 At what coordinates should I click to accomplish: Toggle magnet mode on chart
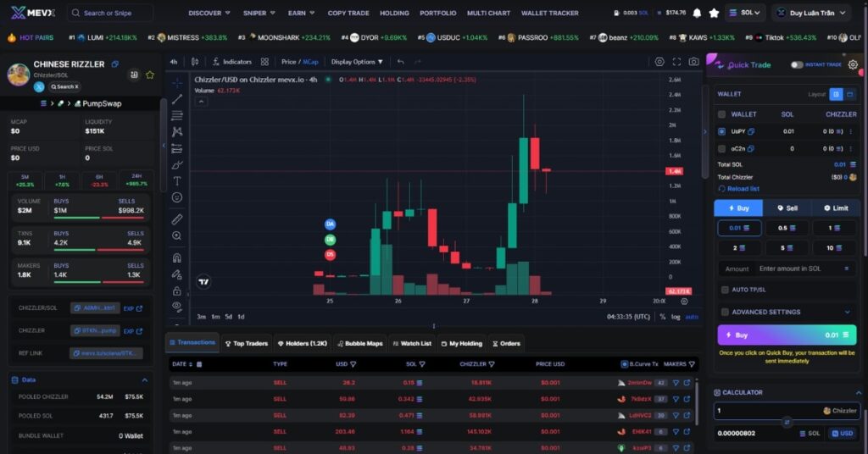click(177, 257)
